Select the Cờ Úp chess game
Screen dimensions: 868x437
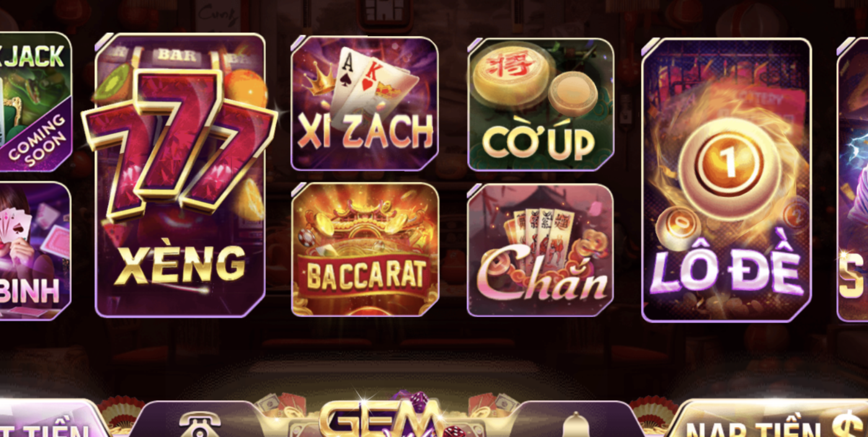coord(540,104)
